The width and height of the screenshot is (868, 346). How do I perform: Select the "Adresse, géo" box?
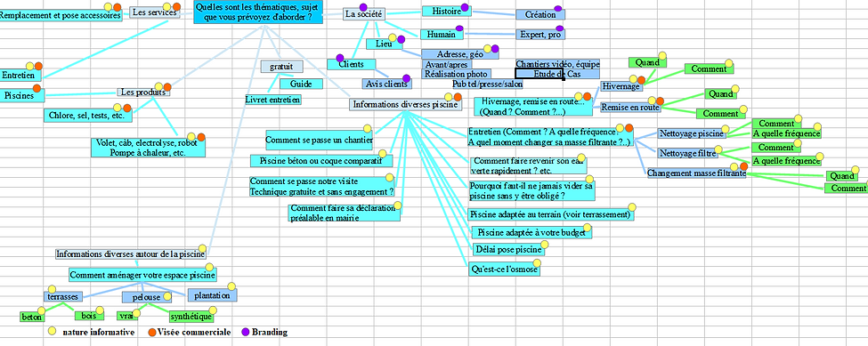460,54
